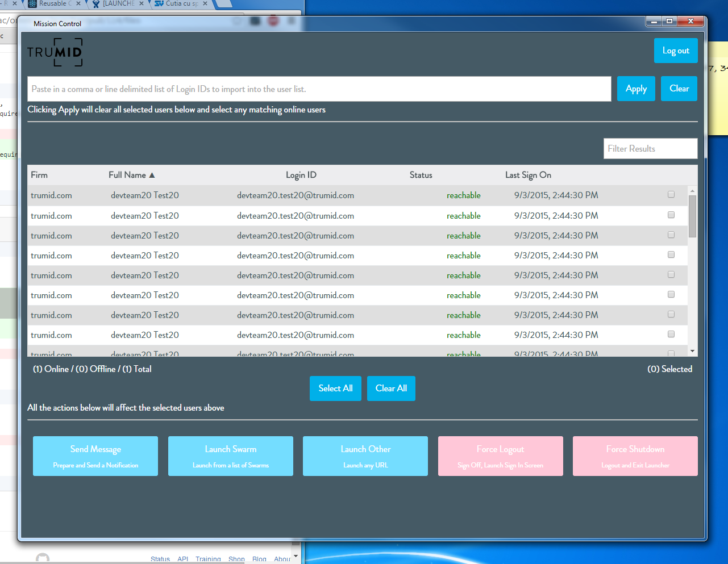Viewport: 728px width, 564px height.
Task: Sort the table by Last Sign On column
Action: (x=528, y=175)
